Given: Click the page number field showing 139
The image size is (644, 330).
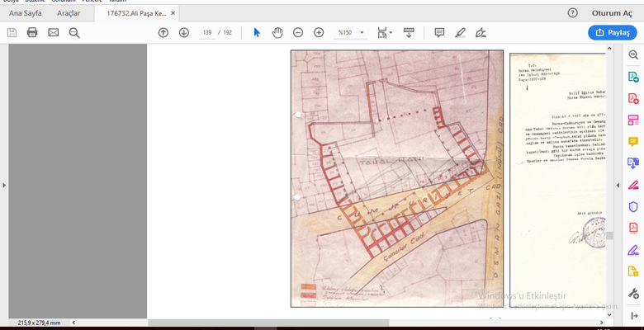Looking at the screenshot, I should pyautogui.click(x=206, y=32).
